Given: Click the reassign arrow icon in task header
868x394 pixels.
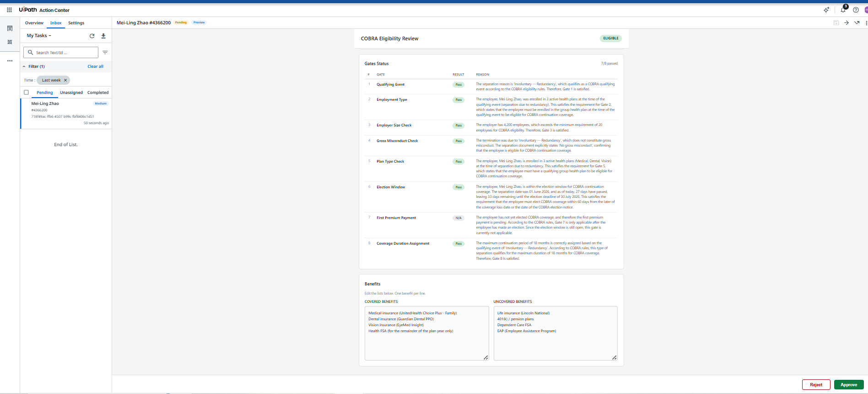Looking at the screenshot, I should [857, 23].
